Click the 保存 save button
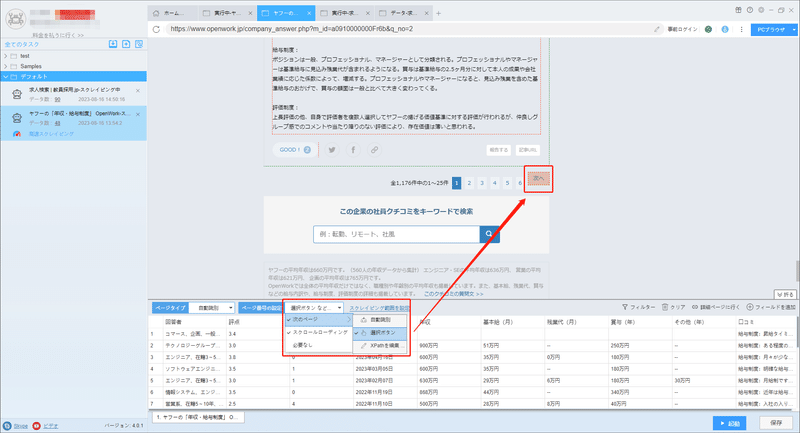This screenshot has height=433, width=800. pos(776,423)
